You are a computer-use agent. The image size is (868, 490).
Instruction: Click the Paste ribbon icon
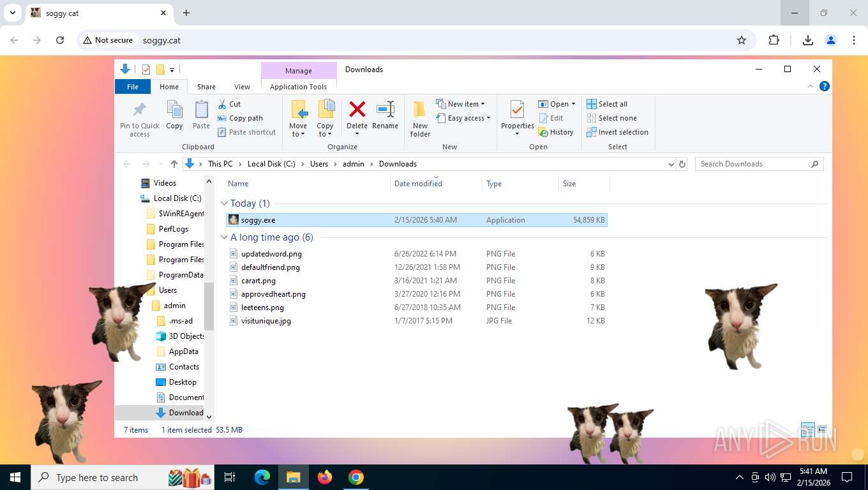pos(201,110)
